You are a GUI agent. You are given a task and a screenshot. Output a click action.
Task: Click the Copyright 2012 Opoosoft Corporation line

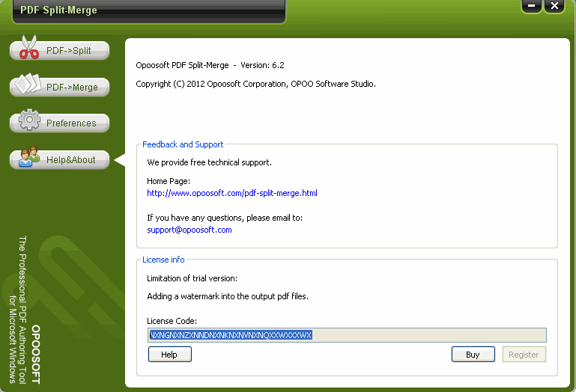(x=255, y=84)
